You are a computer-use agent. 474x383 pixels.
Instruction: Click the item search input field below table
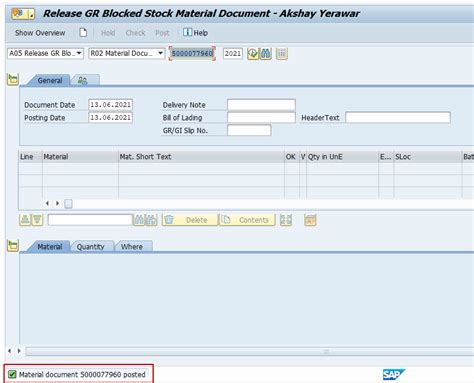coord(90,220)
